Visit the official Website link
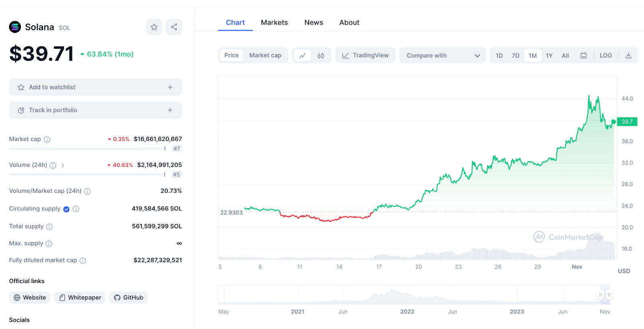The image size is (644, 329). point(30,298)
